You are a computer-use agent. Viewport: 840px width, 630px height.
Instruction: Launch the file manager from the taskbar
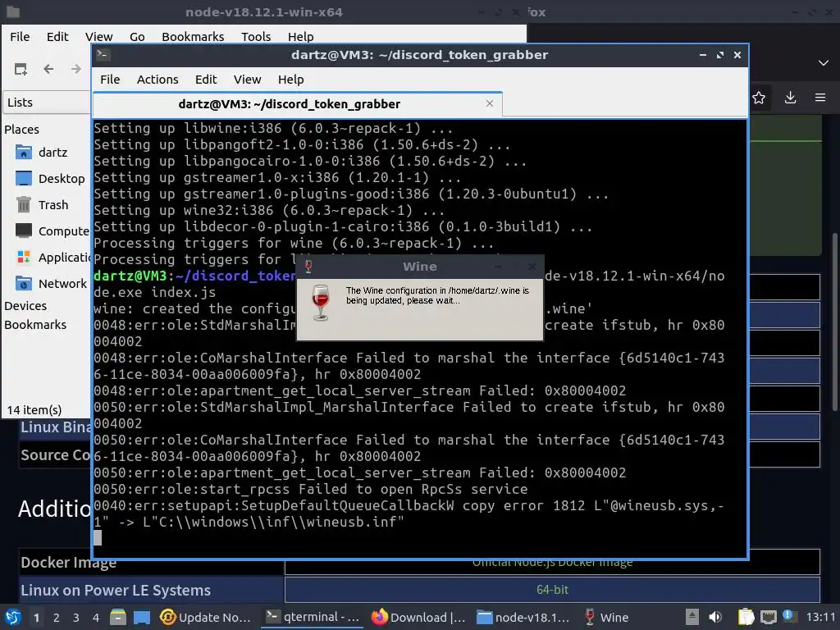[118, 617]
